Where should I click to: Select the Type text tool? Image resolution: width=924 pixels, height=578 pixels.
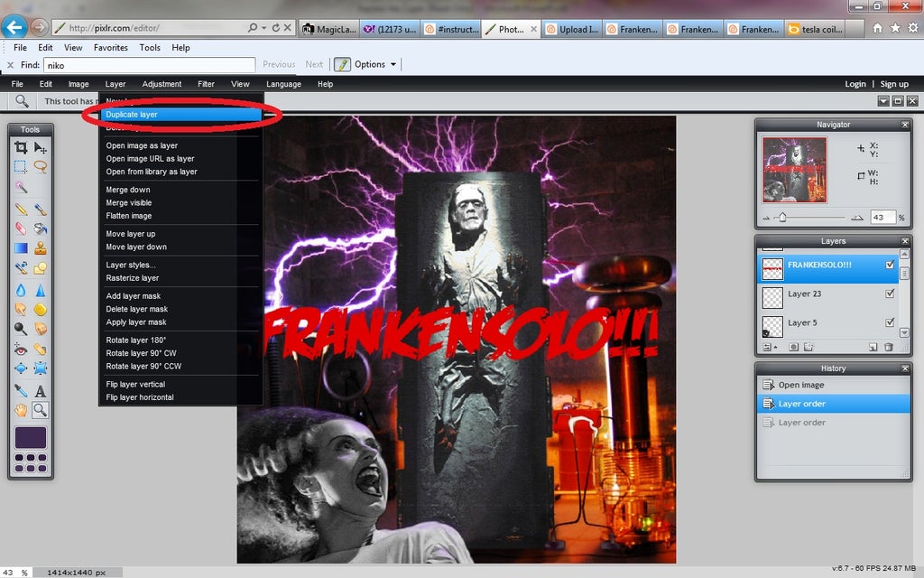tap(40, 390)
